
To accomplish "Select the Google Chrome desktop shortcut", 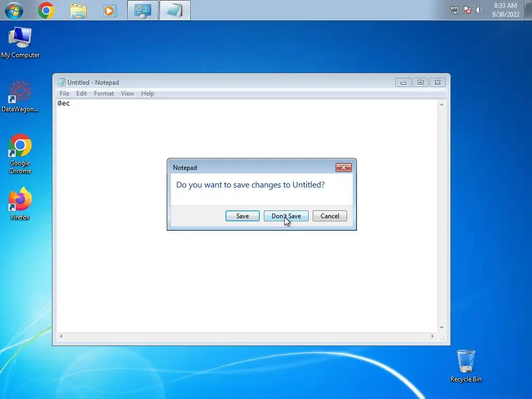I will point(20,154).
